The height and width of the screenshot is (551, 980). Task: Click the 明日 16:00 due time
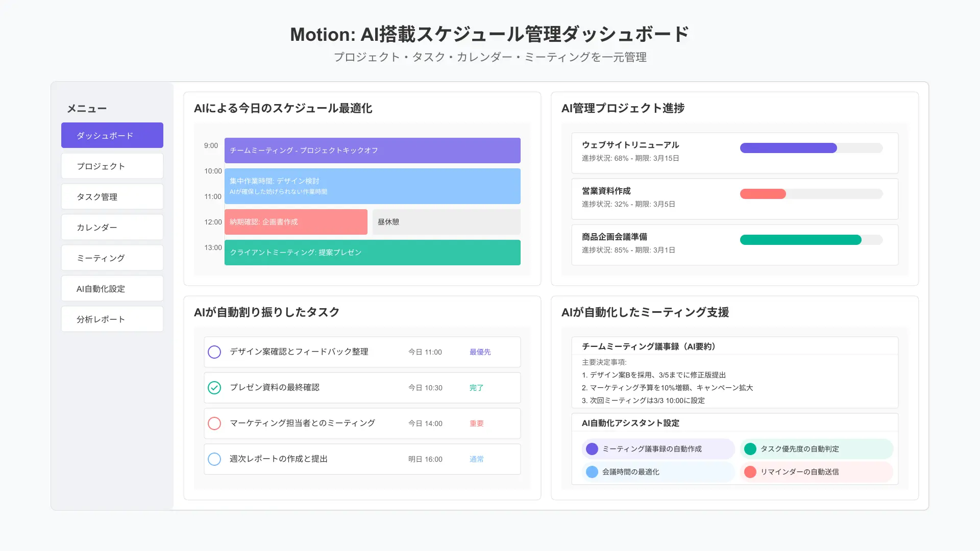[x=425, y=459]
